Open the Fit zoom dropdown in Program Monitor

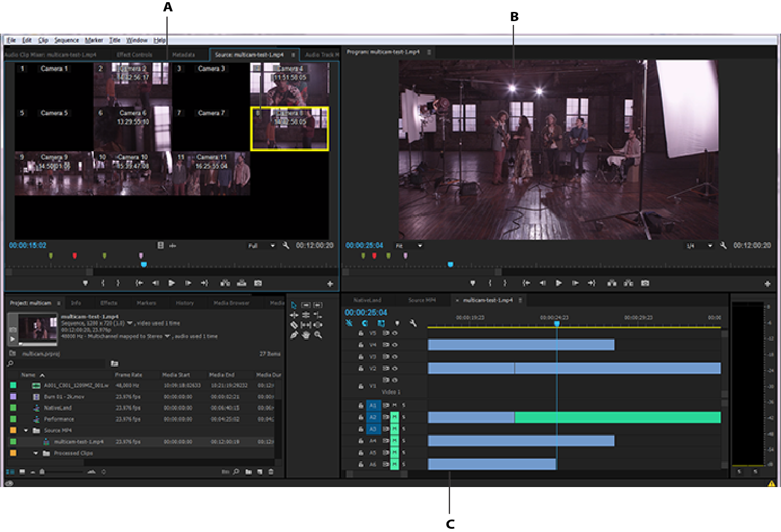pos(420,245)
